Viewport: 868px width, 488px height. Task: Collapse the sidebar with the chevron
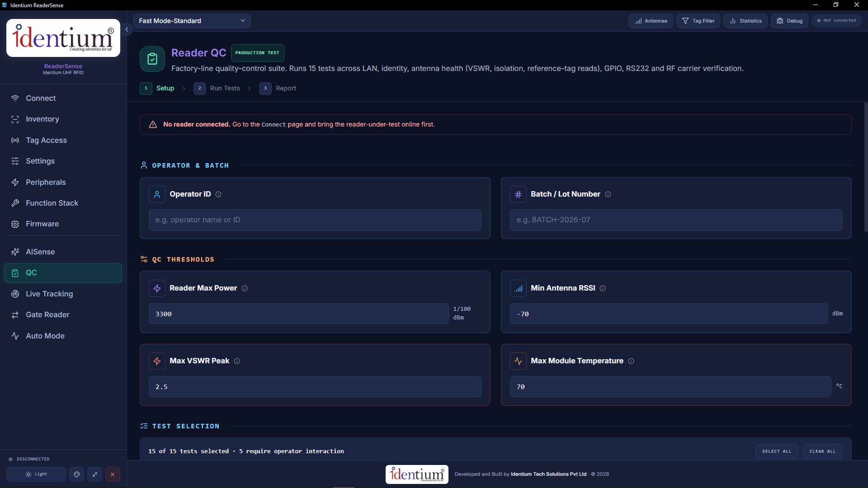click(127, 29)
